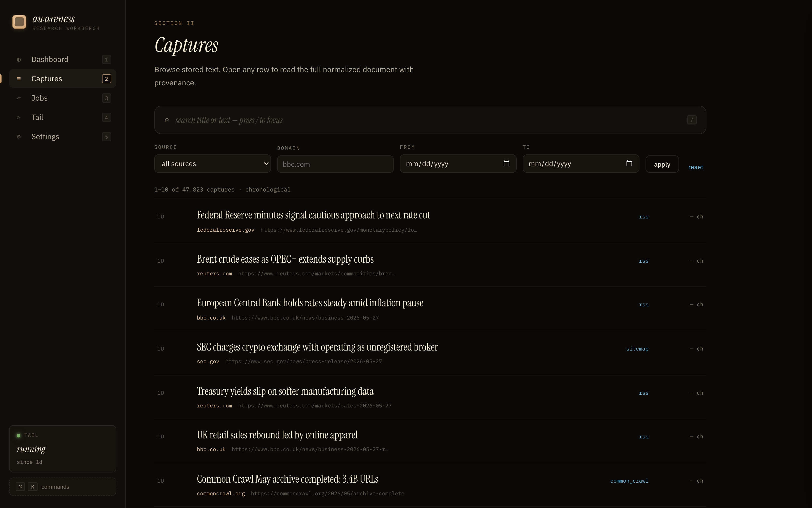Click bbc.co.uk label on UK retail row

tap(211, 450)
